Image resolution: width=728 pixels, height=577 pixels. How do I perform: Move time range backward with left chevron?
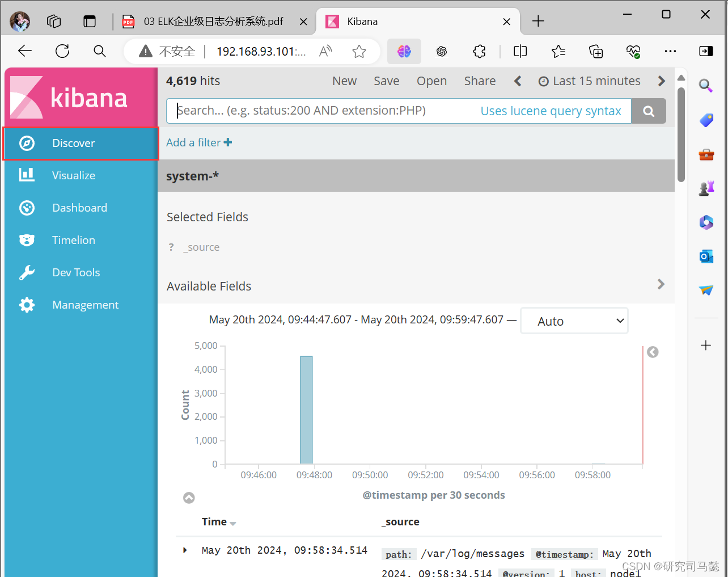(x=518, y=81)
